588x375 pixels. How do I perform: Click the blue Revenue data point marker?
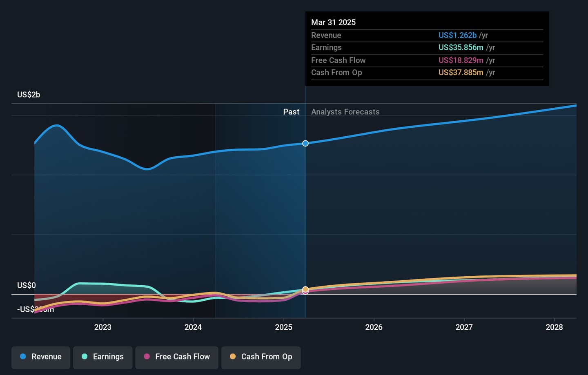pyautogui.click(x=305, y=144)
